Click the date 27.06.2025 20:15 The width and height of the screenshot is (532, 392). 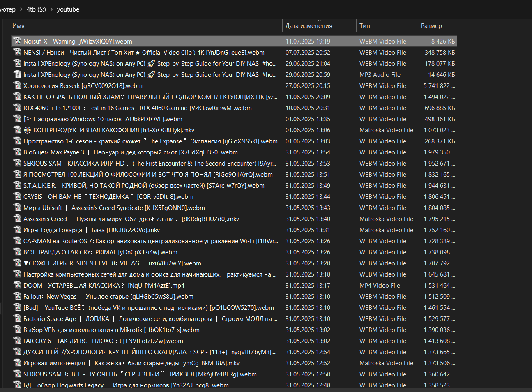(x=308, y=85)
